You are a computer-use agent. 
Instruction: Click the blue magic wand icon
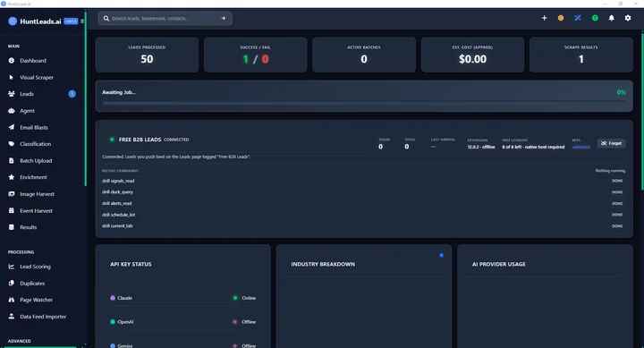coord(578,18)
